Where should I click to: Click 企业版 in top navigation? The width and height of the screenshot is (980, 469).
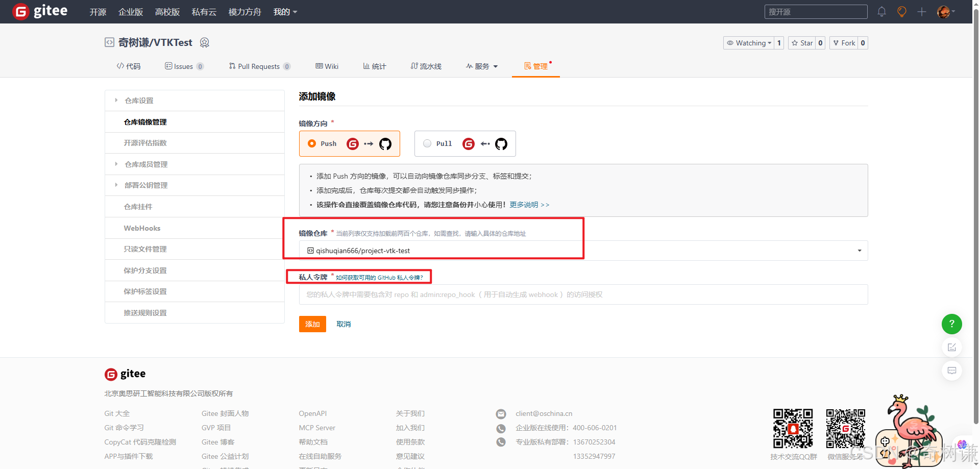coord(131,12)
